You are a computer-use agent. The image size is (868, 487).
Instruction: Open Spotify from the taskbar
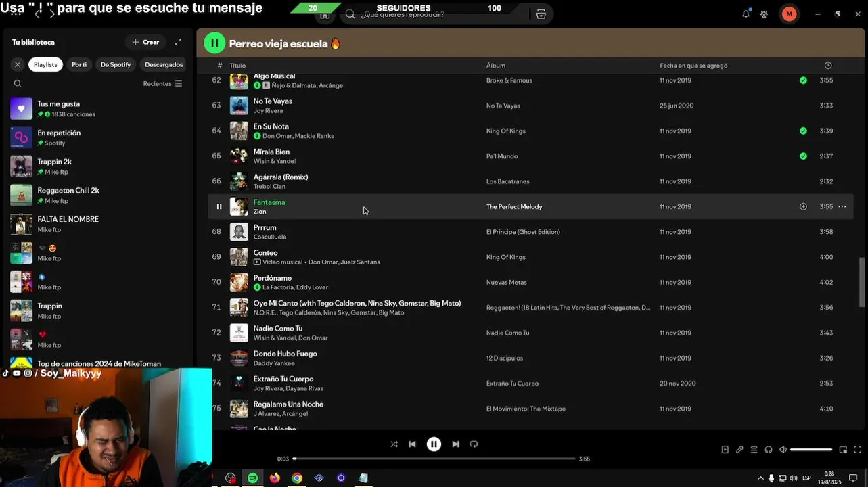(x=252, y=478)
